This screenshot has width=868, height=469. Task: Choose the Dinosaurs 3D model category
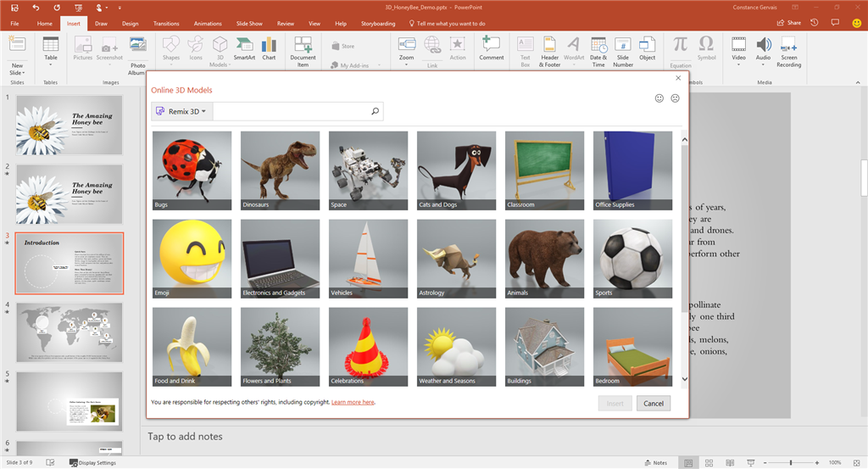[x=280, y=170]
